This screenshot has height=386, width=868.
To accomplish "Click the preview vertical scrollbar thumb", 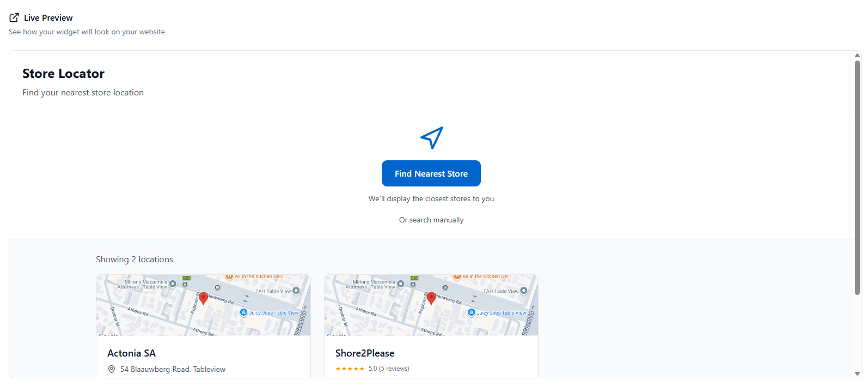I will [858, 177].
